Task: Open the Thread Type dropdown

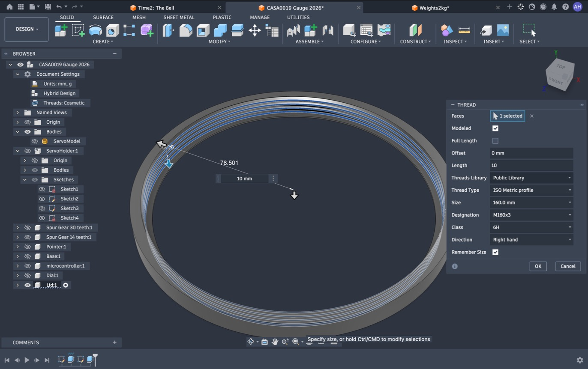Action: click(531, 190)
